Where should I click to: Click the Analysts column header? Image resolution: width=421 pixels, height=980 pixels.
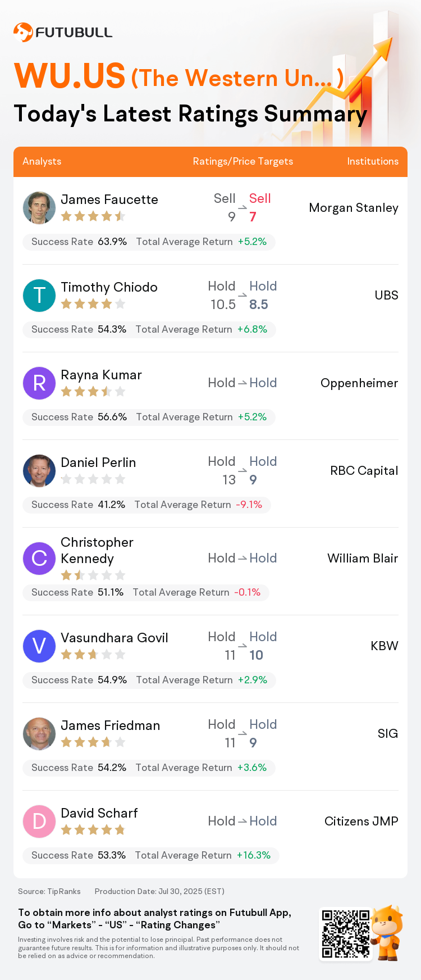(x=42, y=161)
